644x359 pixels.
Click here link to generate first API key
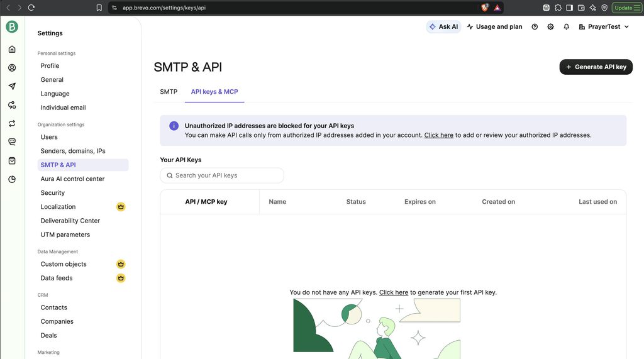pyautogui.click(x=394, y=292)
